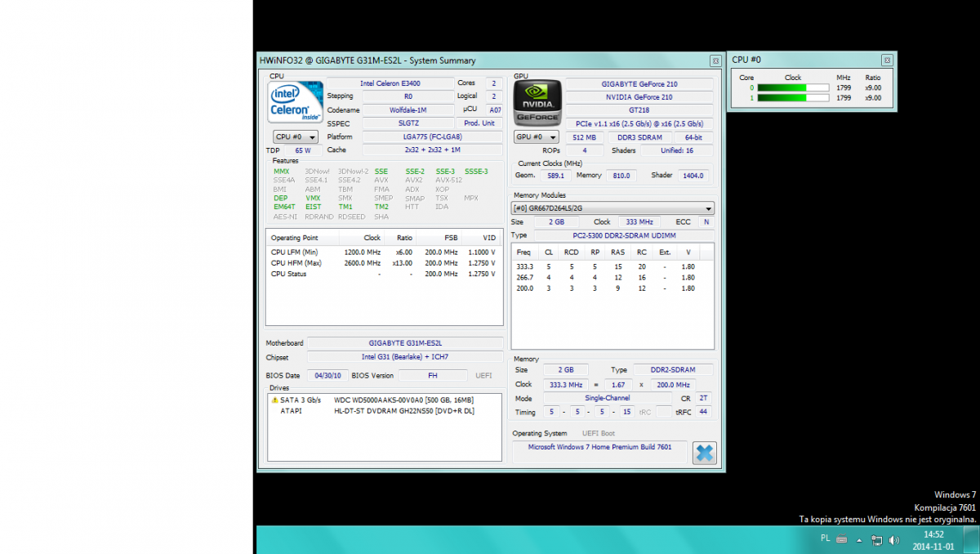This screenshot has height=554, width=980.
Task: Click the DDR2-SDRAM memory type field
Action: click(672, 370)
